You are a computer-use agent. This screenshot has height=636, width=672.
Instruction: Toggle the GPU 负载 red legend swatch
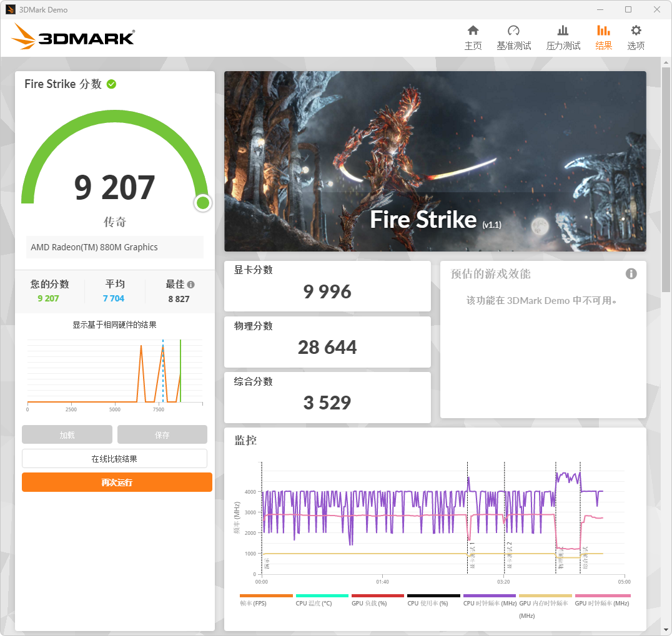378,595
